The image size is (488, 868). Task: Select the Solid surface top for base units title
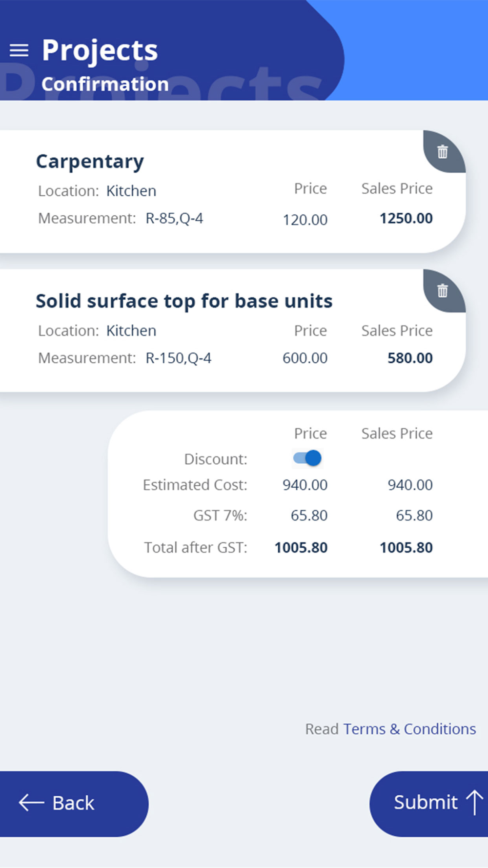click(184, 301)
